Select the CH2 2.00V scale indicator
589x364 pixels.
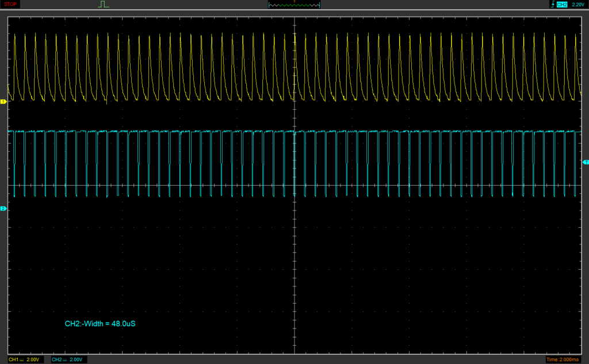(67, 359)
